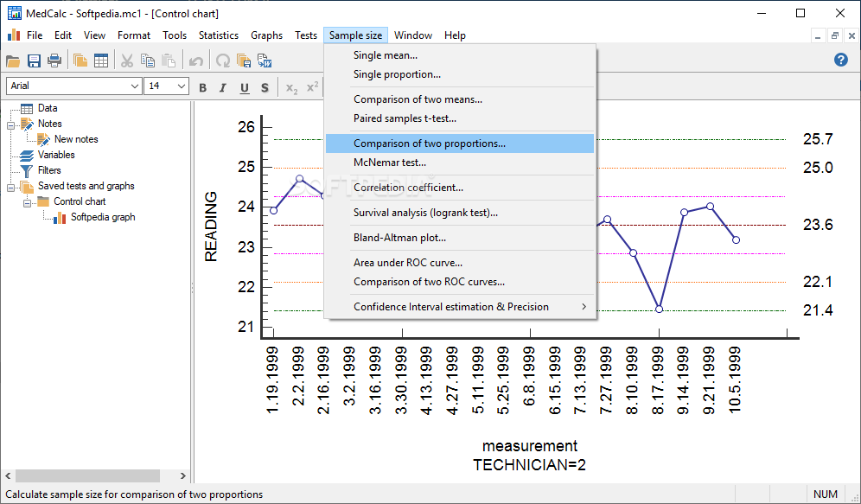This screenshot has width=861, height=504.
Task: Choose McNemar test... entry
Action: (x=459, y=163)
